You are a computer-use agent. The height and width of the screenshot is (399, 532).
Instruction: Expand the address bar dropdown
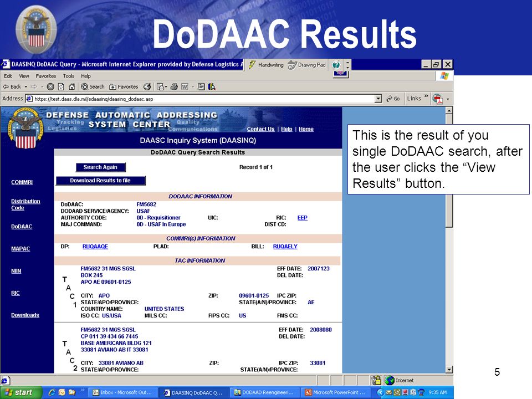pyautogui.click(x=378, y=99)
